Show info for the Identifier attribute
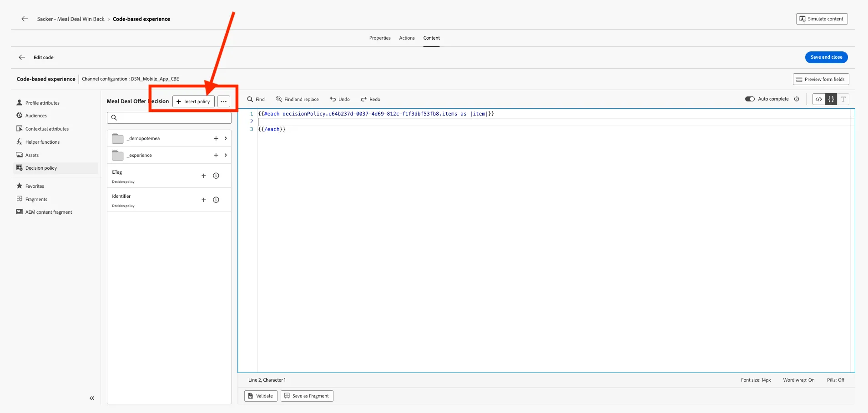Screen dimensions: 868x413 [216, 200]
